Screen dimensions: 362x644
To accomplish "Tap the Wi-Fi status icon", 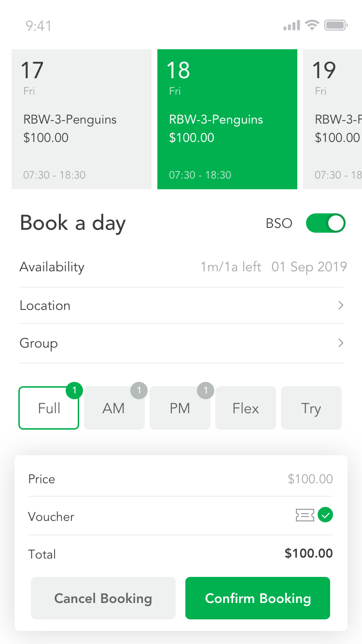I will click(x=312, y=25).
